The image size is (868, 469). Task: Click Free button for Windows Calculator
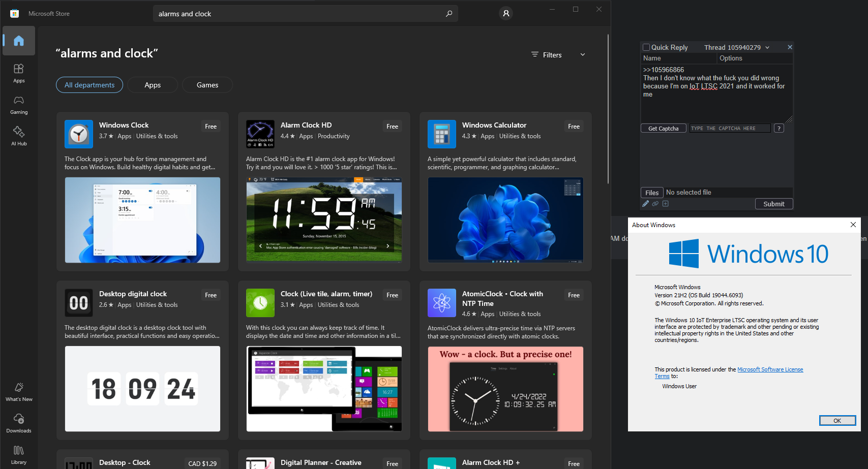574,127
